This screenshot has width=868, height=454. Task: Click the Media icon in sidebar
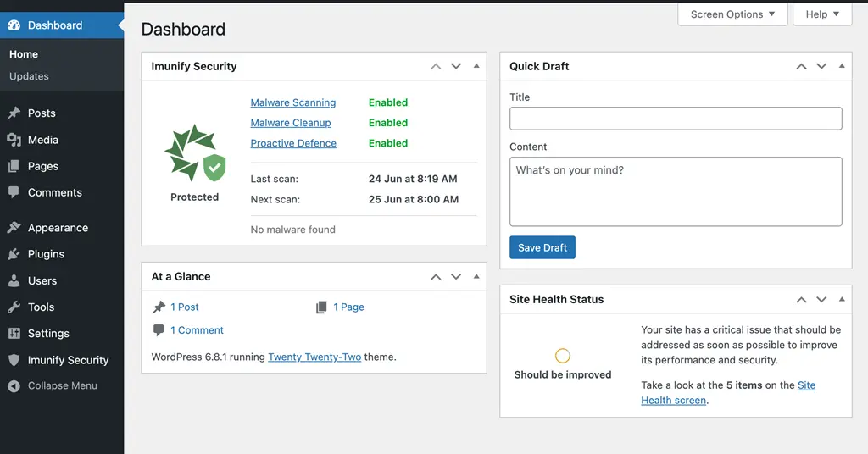click(14, 140)
